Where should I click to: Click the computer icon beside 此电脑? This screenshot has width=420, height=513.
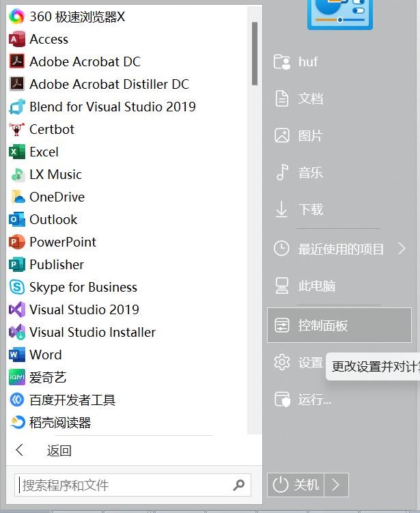281,286
